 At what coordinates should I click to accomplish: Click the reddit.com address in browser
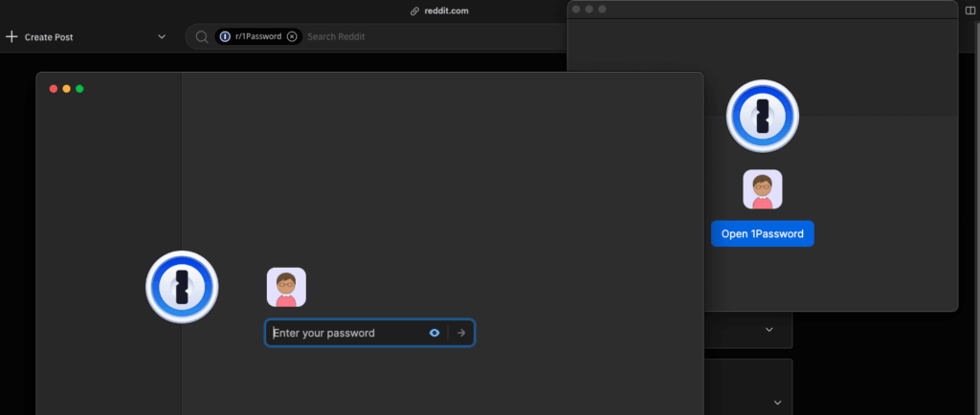tap(445, 11)
